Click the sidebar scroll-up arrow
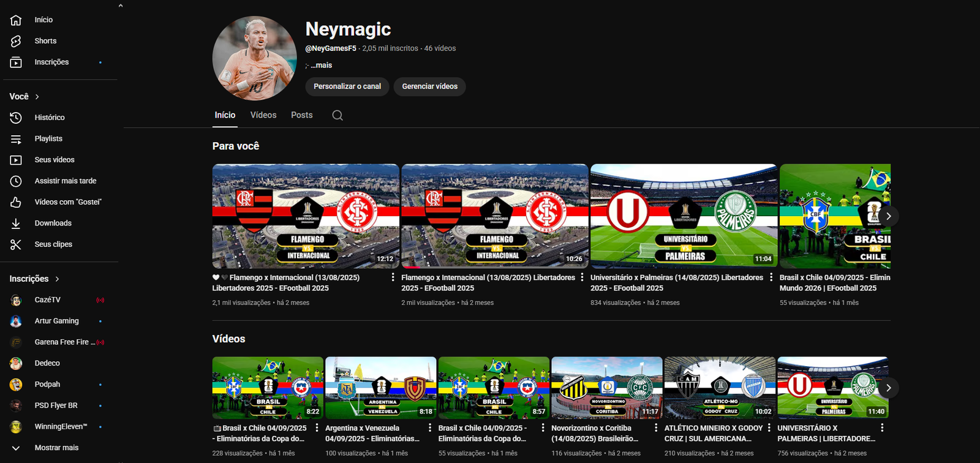 pyautogui.click(x=121, y=6)
